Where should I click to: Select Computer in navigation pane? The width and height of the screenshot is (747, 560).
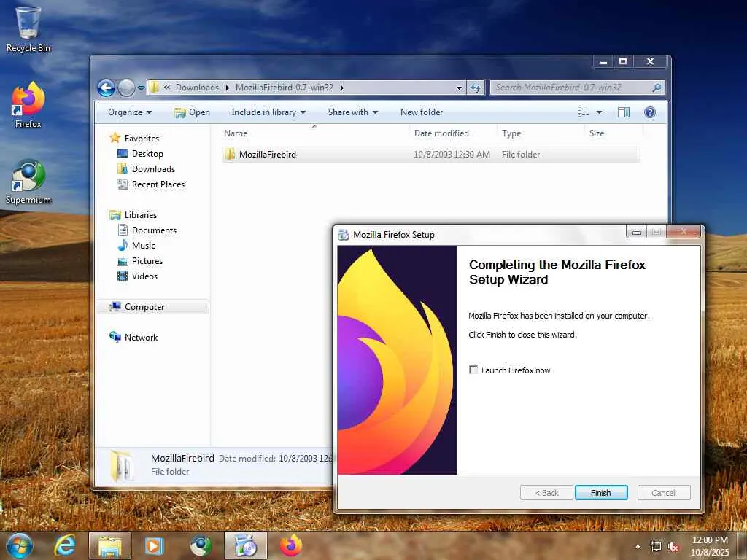144,307
